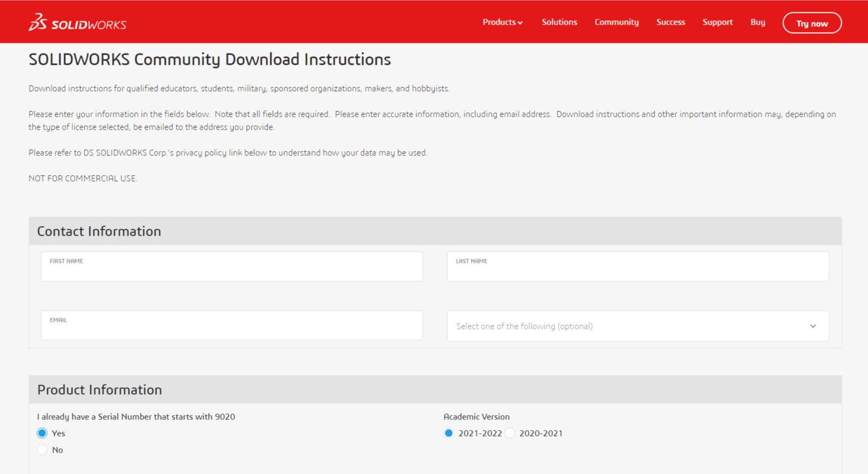The image size is (868, 474).
Task: Open the Products menu
Action: point(502,22)
